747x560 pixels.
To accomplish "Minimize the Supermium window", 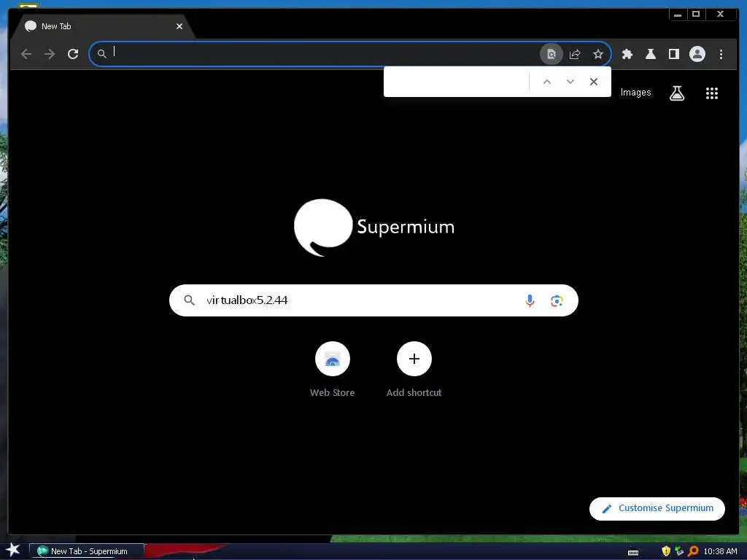I will (x=678, y=15).
